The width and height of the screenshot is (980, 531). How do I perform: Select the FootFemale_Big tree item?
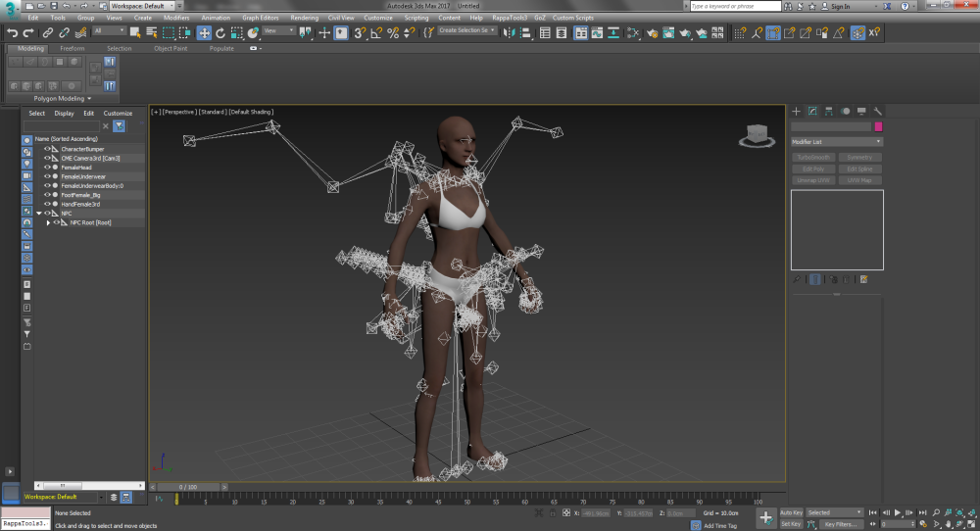[x=80, y=195]
